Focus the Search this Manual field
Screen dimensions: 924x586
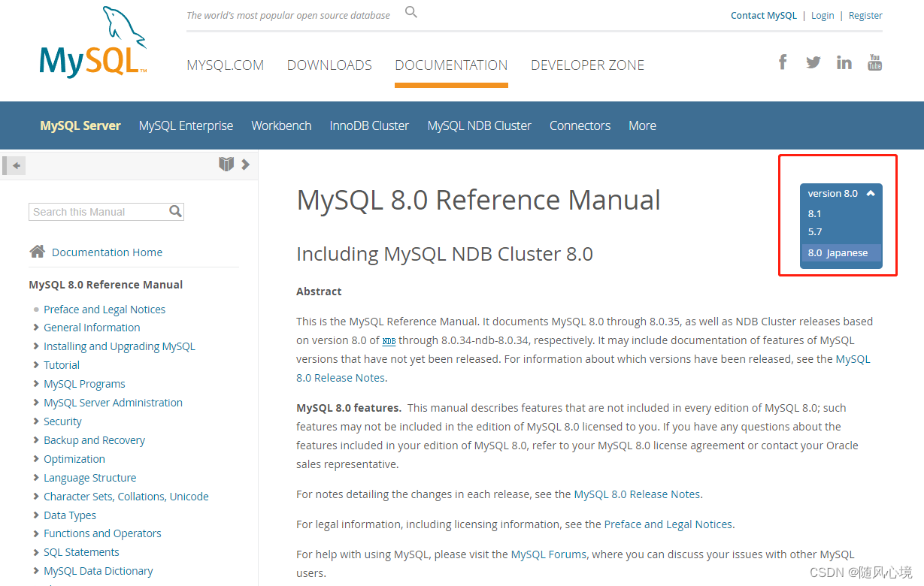tap(98, 212)
